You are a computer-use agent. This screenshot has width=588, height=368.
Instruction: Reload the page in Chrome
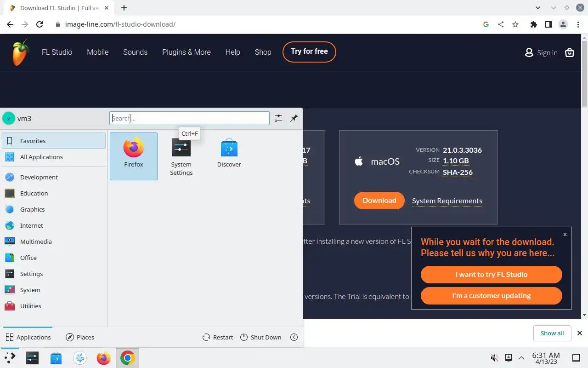40,24
